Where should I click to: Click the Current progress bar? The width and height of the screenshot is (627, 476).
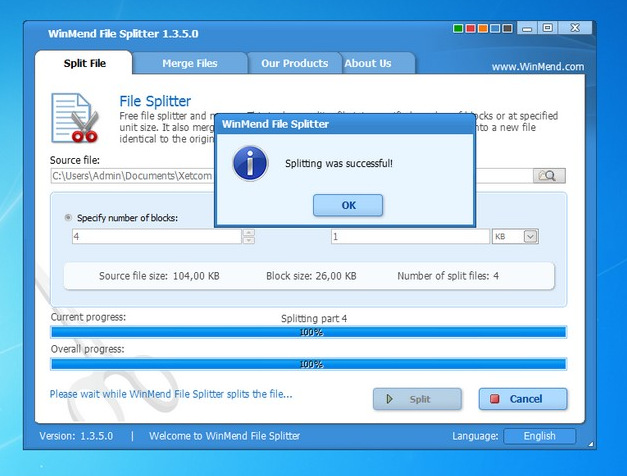(308, 332)
